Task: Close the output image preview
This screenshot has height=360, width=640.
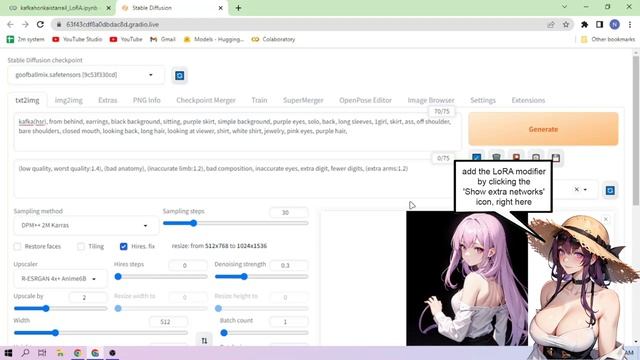Action: pos(606,219)
